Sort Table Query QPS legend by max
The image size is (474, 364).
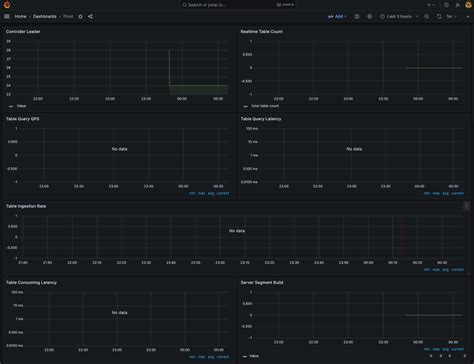pyautogui.click(x=201, y=193)
